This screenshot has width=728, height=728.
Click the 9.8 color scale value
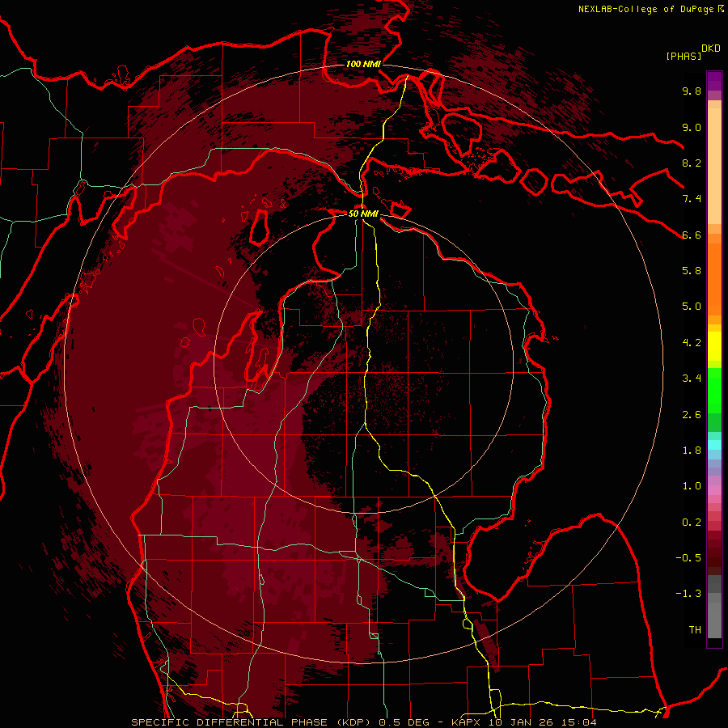[692, 91]
